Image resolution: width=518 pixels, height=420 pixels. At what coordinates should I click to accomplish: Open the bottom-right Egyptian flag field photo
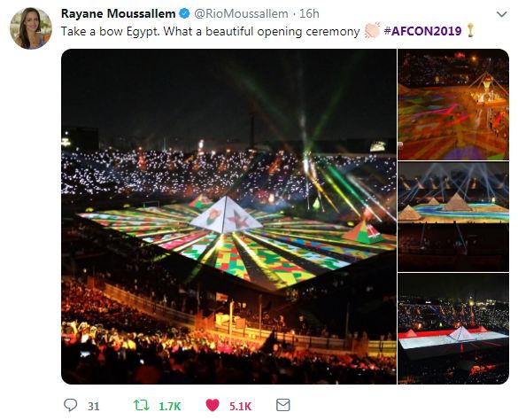[x=453, y=329]
